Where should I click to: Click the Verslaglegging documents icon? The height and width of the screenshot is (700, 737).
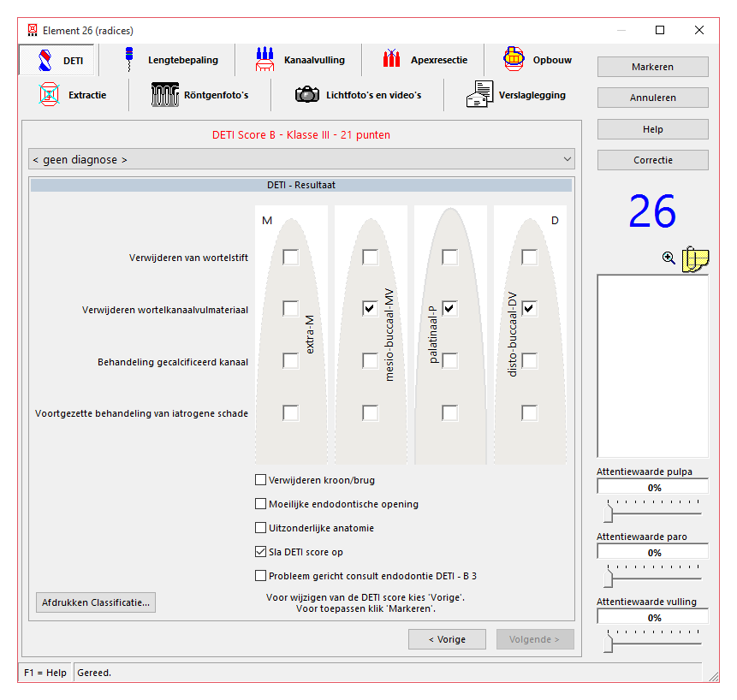(x=479, y=94)
